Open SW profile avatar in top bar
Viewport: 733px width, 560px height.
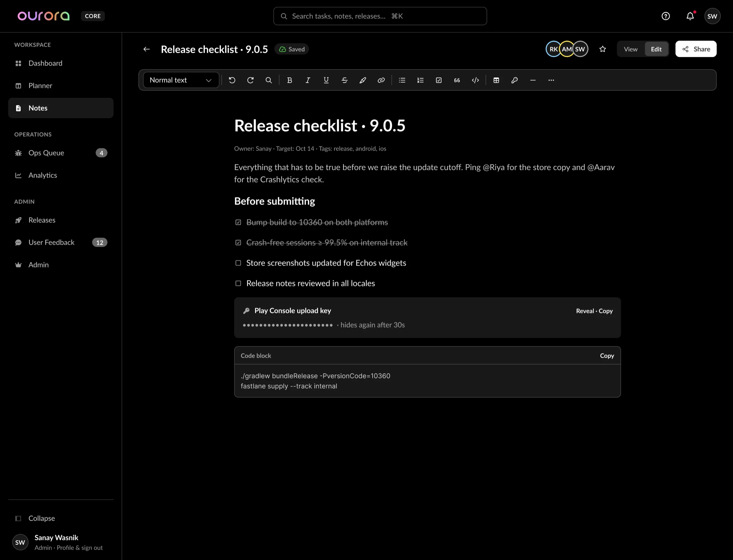pos(712,16)
